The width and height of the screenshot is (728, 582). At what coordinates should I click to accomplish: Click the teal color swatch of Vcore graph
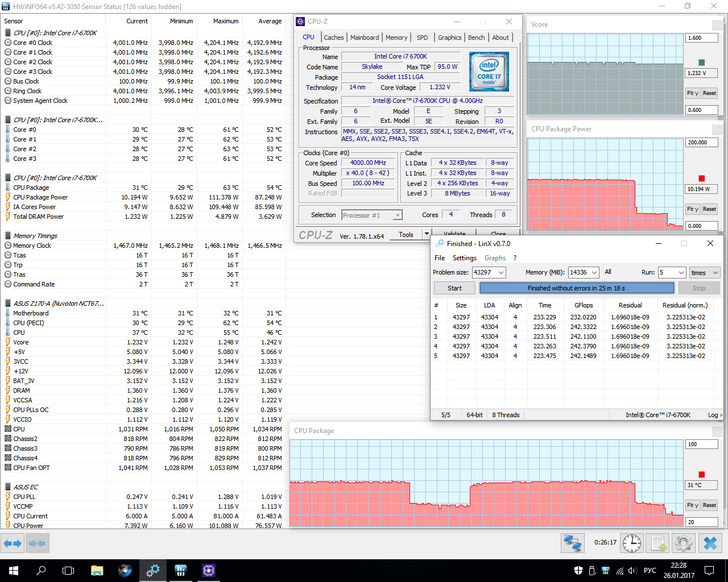701,63
